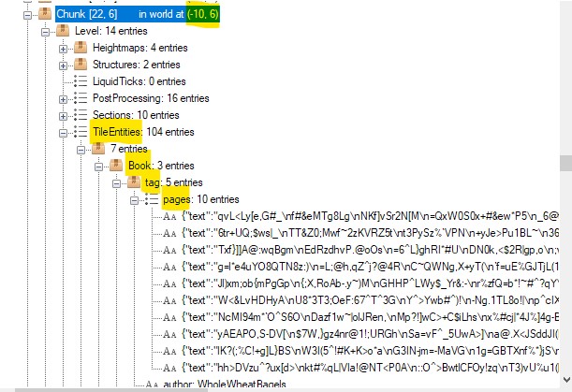Select page text starting IK?(;%C

[370, 351]
